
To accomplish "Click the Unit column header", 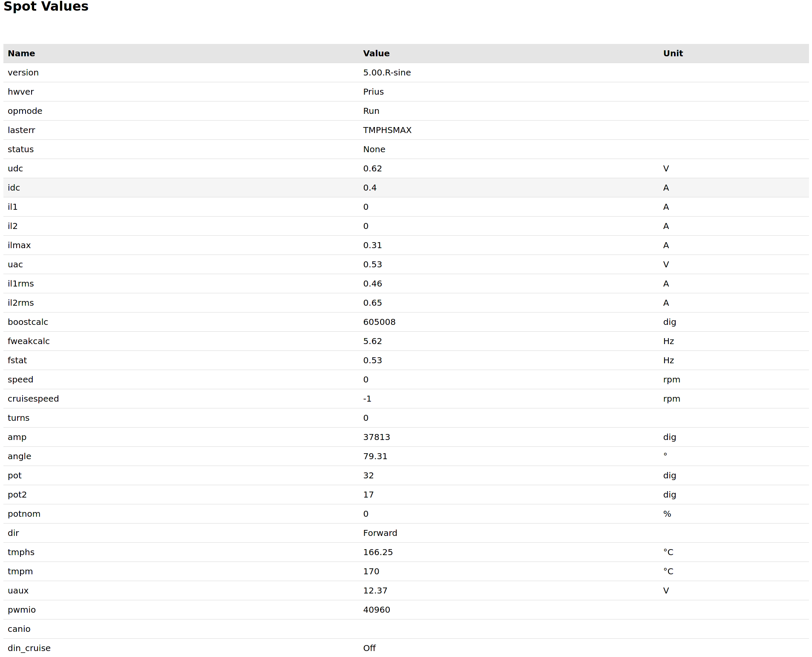I will click(x=673, y=53).
